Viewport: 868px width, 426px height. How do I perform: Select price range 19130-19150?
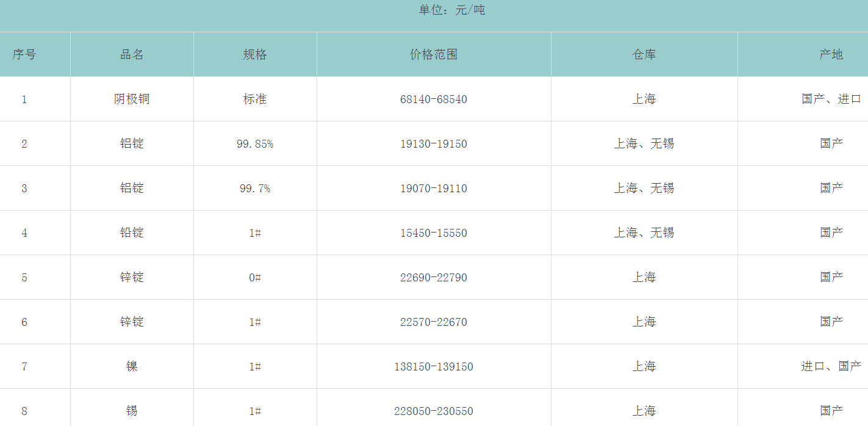click(x=434, y=144)
